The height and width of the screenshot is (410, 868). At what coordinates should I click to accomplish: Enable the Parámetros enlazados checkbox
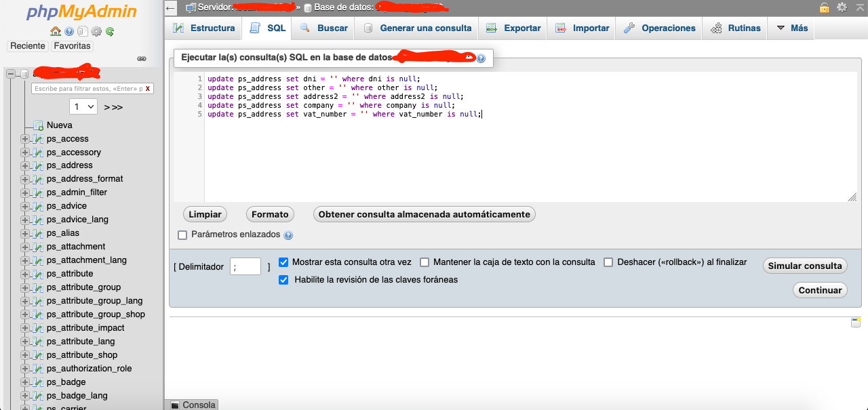182,235
